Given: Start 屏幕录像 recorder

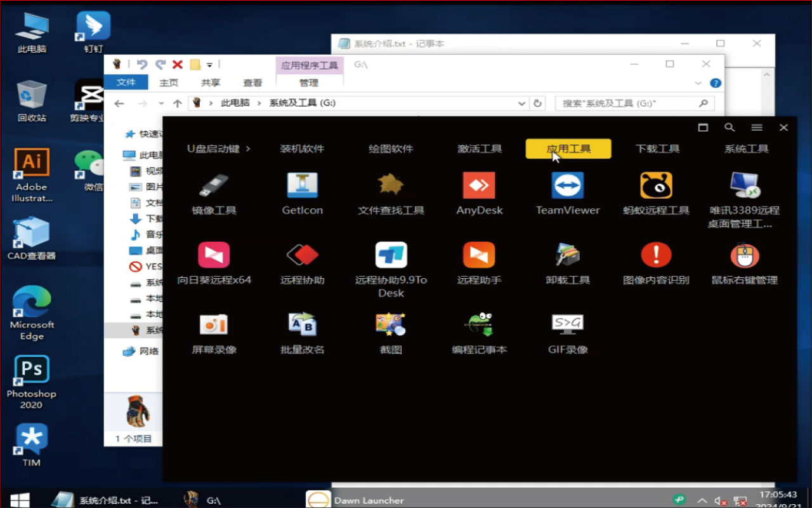Looking at the screenshot, I should tap(214, 333).
